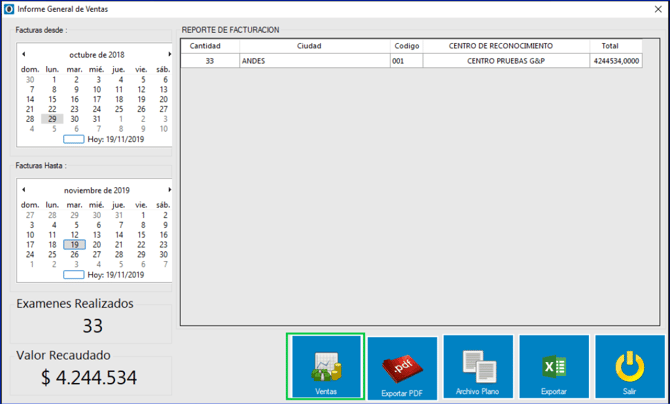This screenshot has width=670, height=404.
Task: Go to previous month in Facturas desde calendar
Action: tap(24, 54)
